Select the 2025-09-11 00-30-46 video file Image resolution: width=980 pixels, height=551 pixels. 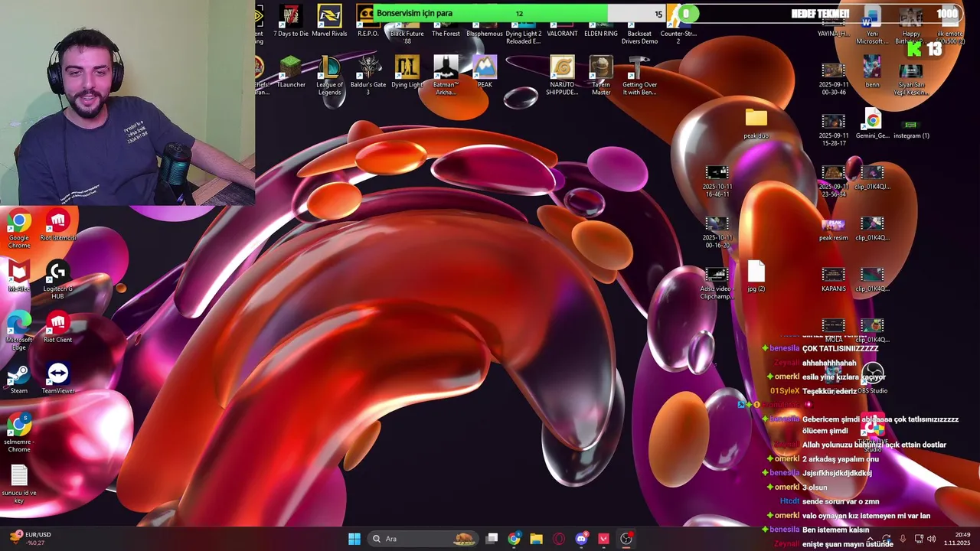point(833,80)
